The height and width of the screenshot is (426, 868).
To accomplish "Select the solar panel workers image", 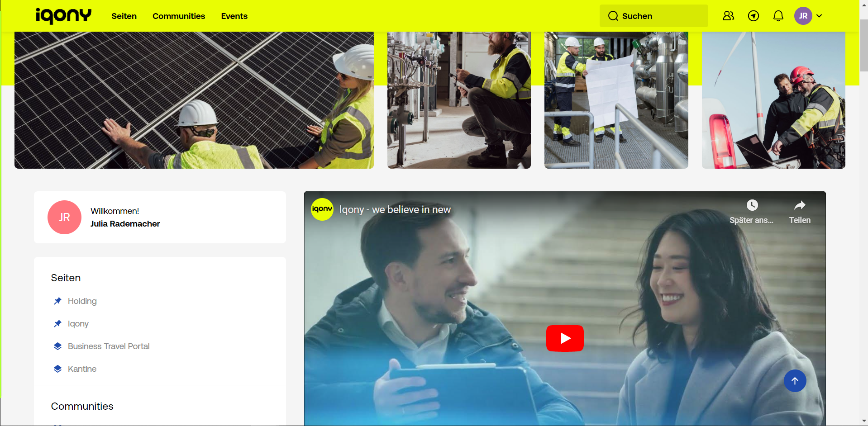I will click(x=194, y=100).
